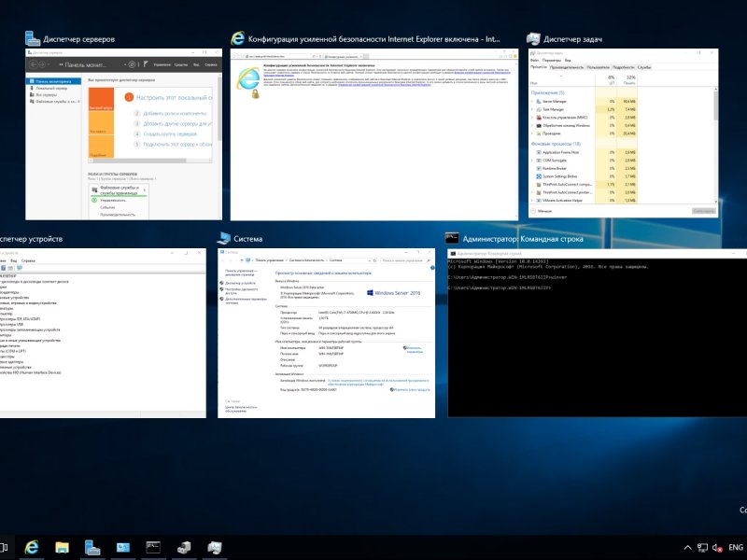
Task: Click the IE icon beside Конфигурация усиленной безопасности title
Action: pyautogui.click(x=237, y=38)
